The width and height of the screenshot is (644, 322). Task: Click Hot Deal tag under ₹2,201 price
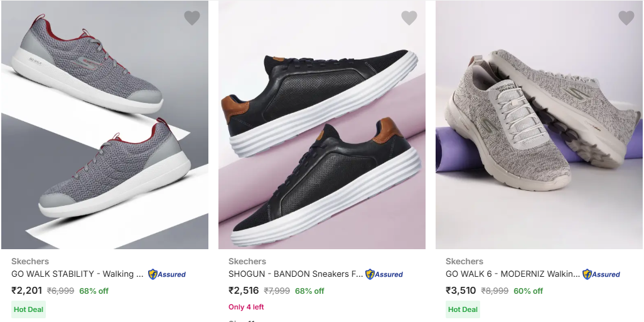[29, 309]
